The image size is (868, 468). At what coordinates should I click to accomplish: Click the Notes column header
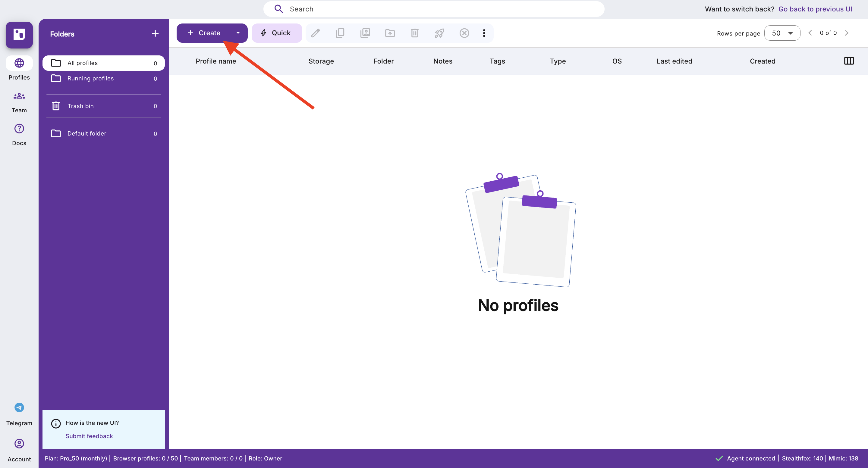[443, 61]
